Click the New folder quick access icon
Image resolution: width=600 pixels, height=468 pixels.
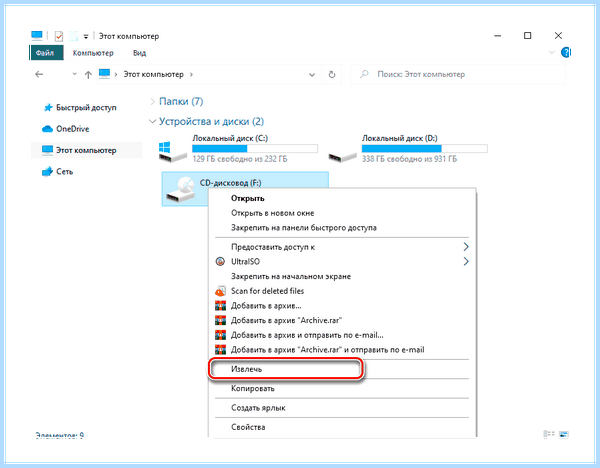[73, 36]
